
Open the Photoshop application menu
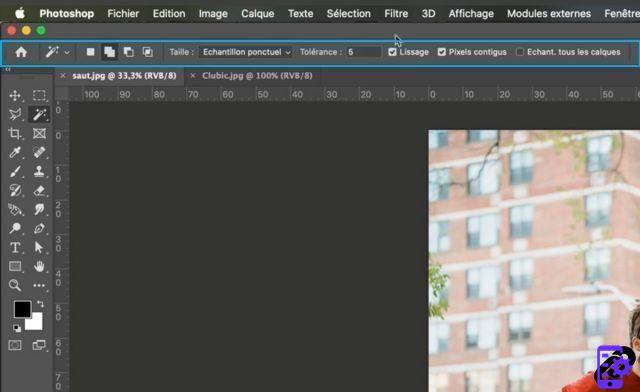(67, 13)
